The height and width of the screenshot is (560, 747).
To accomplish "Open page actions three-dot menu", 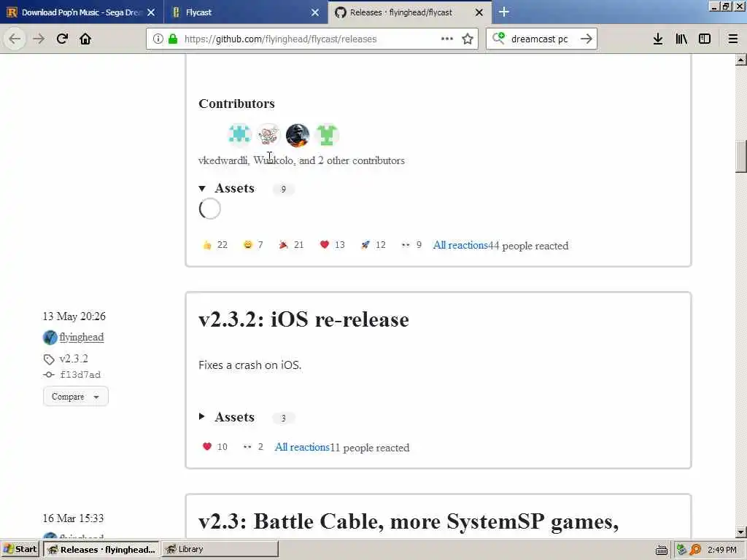I will [447, 39].
